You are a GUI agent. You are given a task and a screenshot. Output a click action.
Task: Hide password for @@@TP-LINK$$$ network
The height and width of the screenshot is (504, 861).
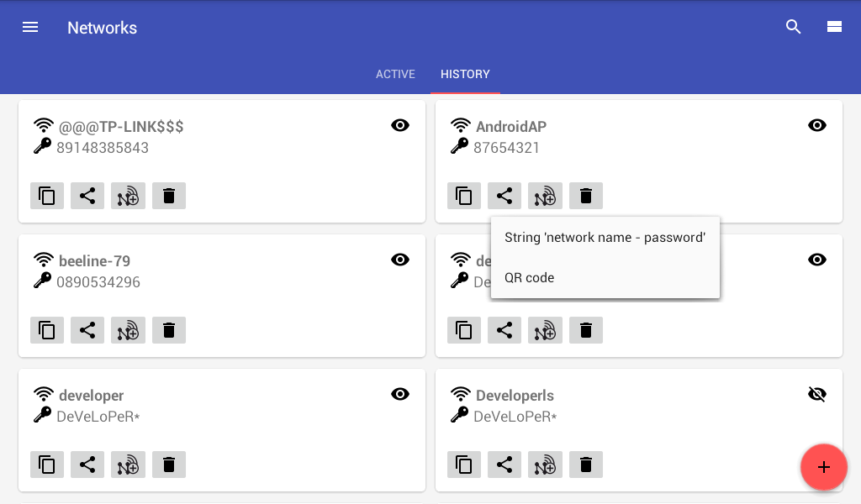[400, 125]
